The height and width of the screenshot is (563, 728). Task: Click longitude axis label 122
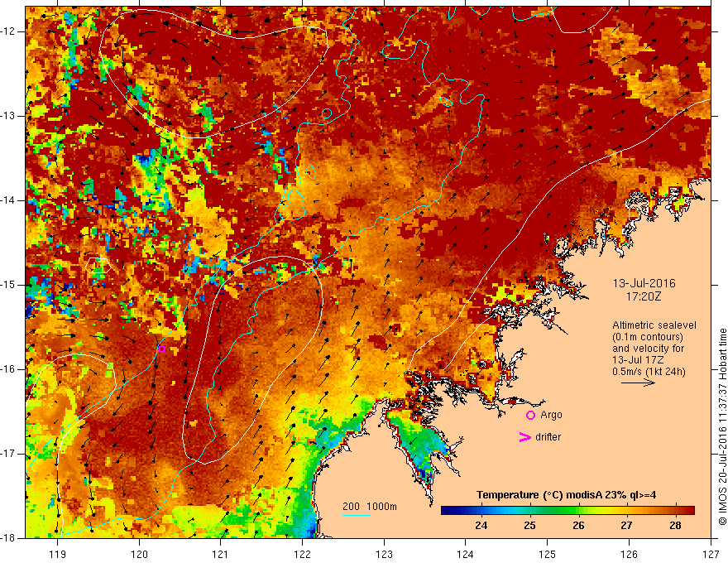[302, 554]
